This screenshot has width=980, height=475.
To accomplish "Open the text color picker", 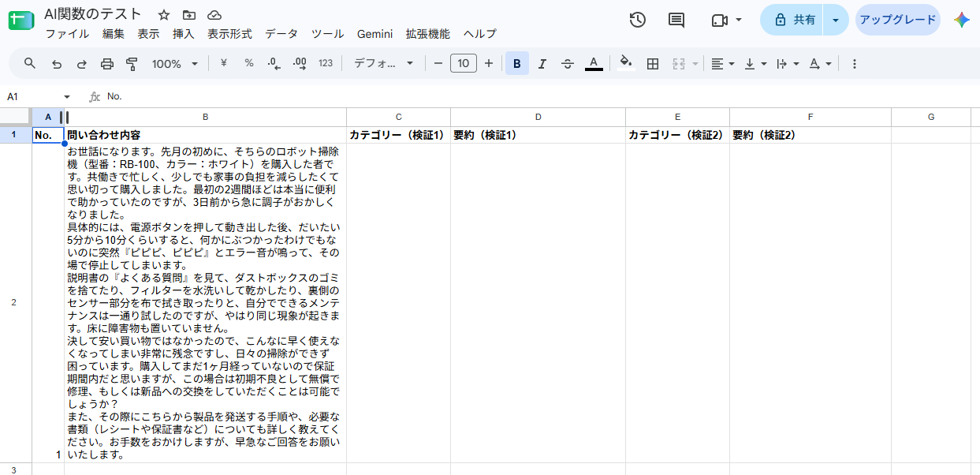I will [594, 63].
